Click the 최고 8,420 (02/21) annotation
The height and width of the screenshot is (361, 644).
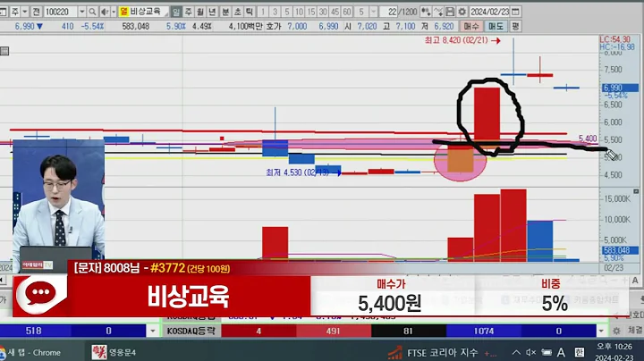tap(462, 40)
